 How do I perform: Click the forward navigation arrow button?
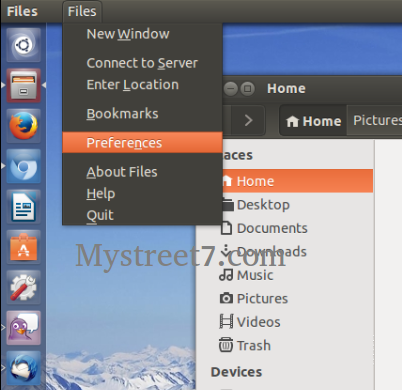[x=248, y=120]
